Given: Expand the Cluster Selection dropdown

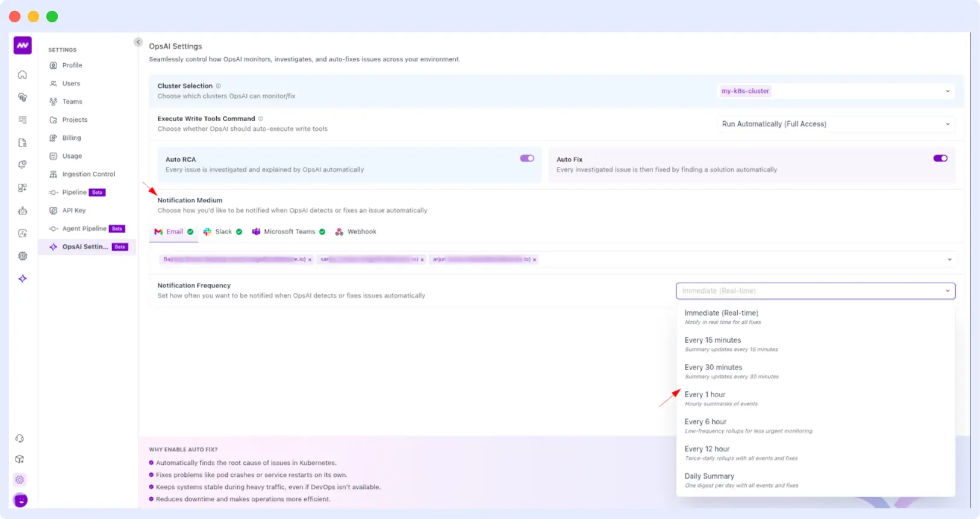Looking at the screenshot, I should click(x=835, y=91).
